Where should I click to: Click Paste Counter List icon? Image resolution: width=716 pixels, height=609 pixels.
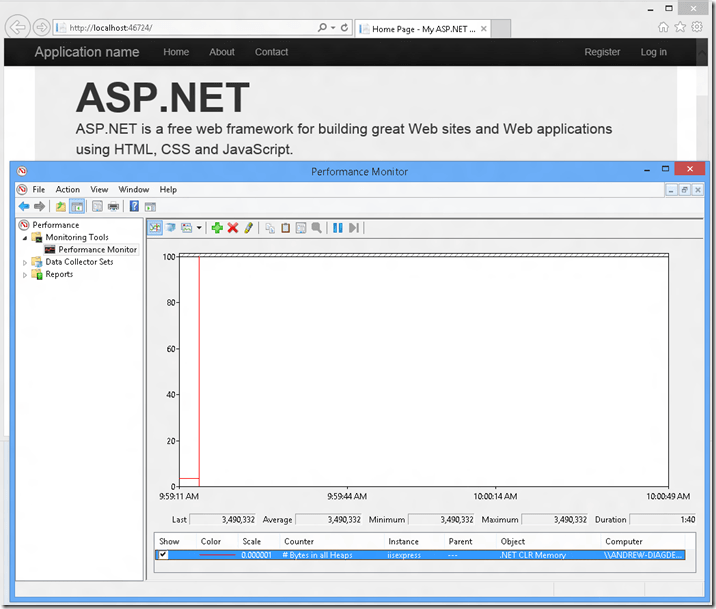pos(285,228)
